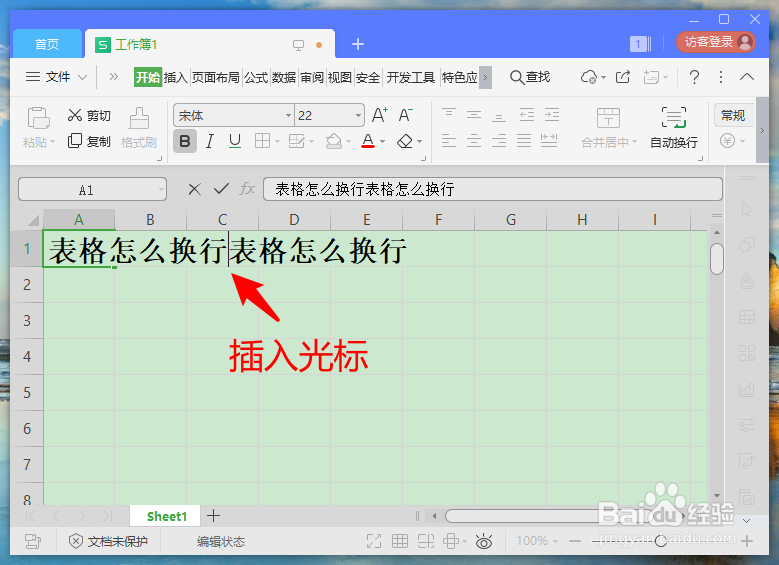Open the font size 22 dropdown
The height and width of the screenshot is (565, 779).
(x=358, y=116)
